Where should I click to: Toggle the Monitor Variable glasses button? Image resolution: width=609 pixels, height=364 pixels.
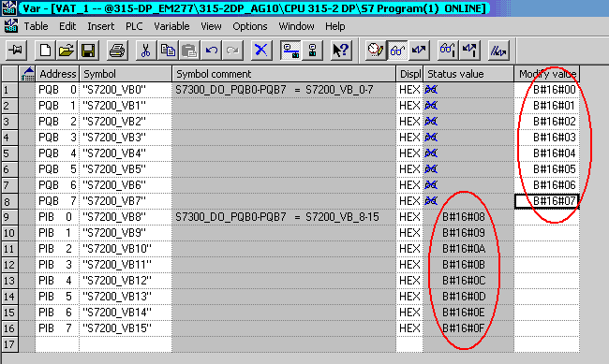pos(397,51)
